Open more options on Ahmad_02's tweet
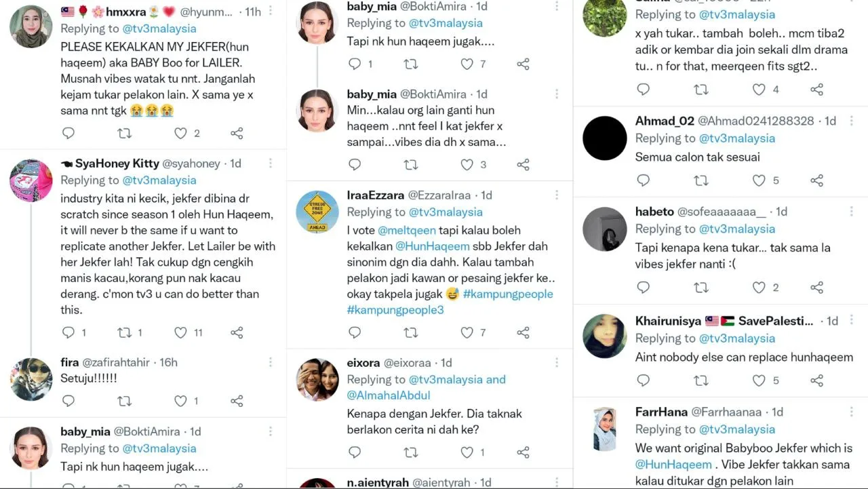868x489 pixels. click(851, 121)
